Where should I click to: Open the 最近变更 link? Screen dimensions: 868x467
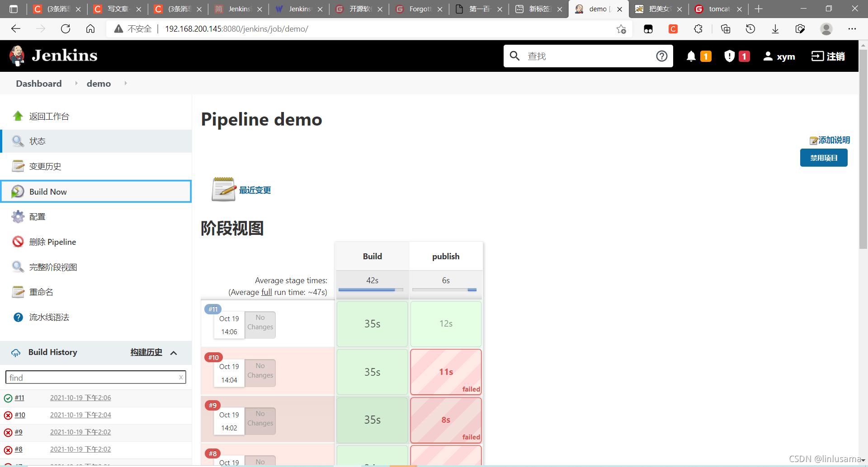(255, 190)
